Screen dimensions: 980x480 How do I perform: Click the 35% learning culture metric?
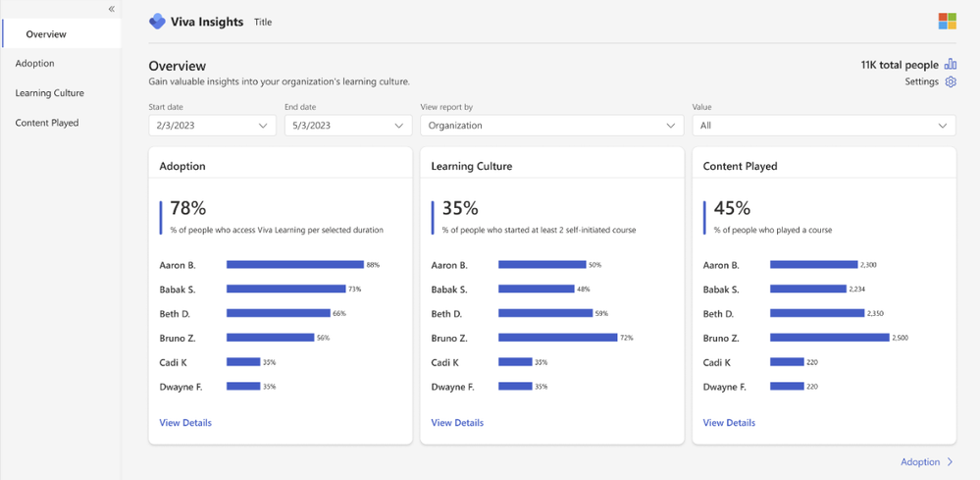(460, 208)
